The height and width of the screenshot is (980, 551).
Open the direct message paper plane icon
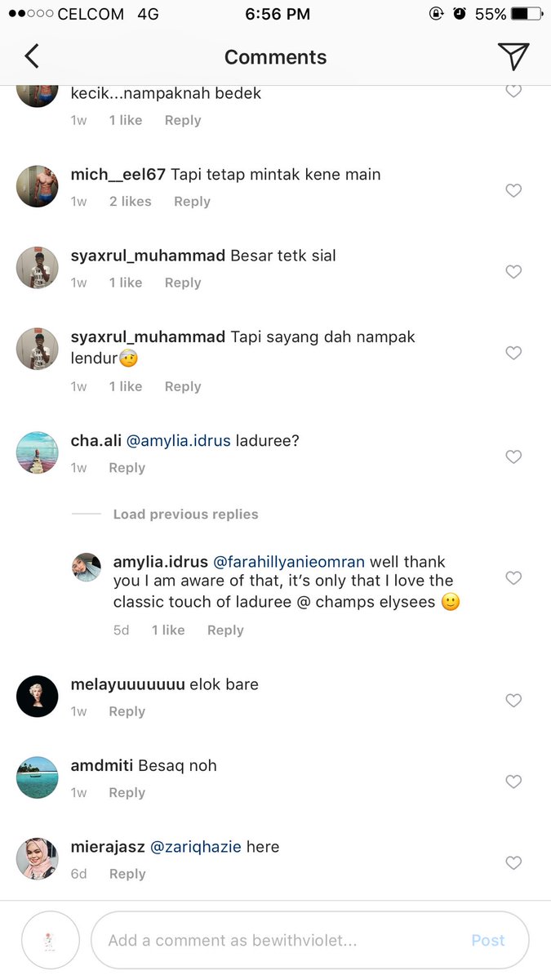click(513, 56)
